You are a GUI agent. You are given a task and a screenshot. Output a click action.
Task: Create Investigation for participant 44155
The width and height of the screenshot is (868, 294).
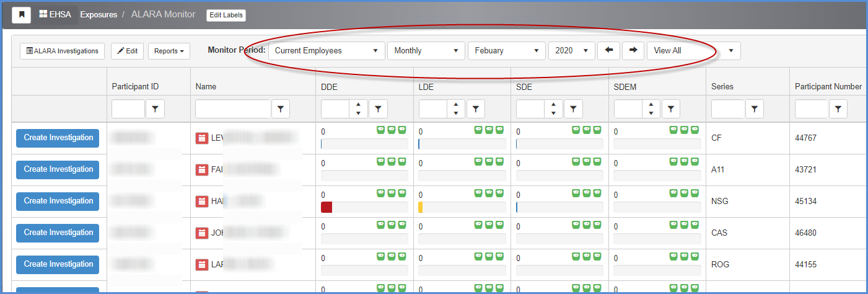coord(58,264)
